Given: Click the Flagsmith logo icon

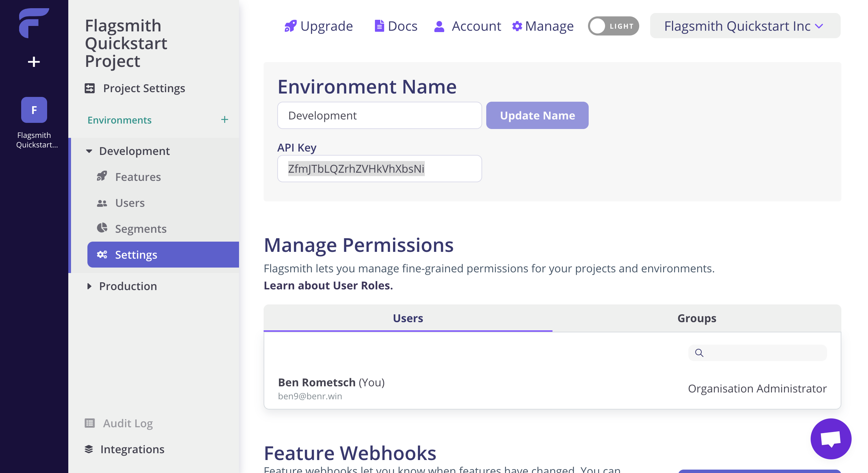Looking at the screenshot, I should tap(34, 23).
